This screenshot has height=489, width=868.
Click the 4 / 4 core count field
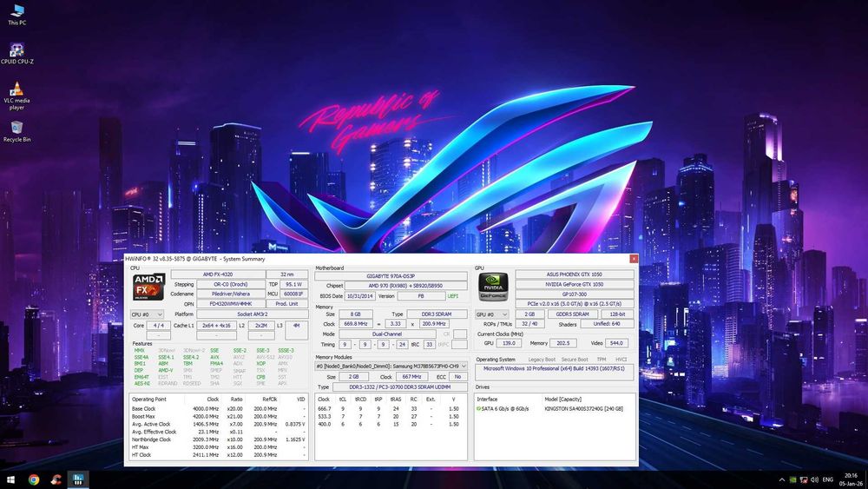pos(158,326)
